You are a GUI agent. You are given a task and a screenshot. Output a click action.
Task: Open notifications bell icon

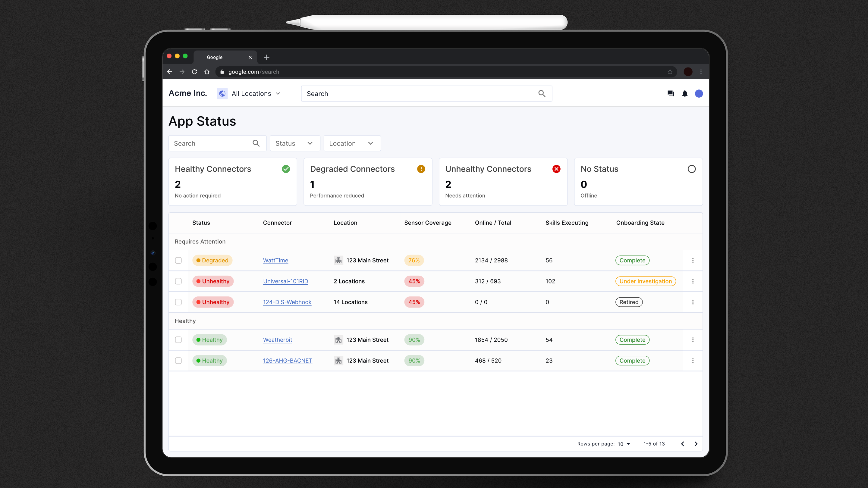tap(685, 94)
